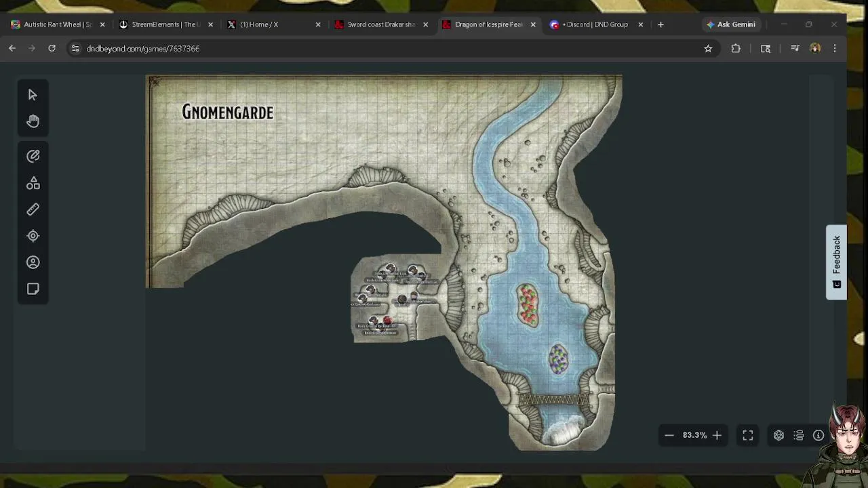
Task: Click the red mushroom island on map
Action: point(528,306)
